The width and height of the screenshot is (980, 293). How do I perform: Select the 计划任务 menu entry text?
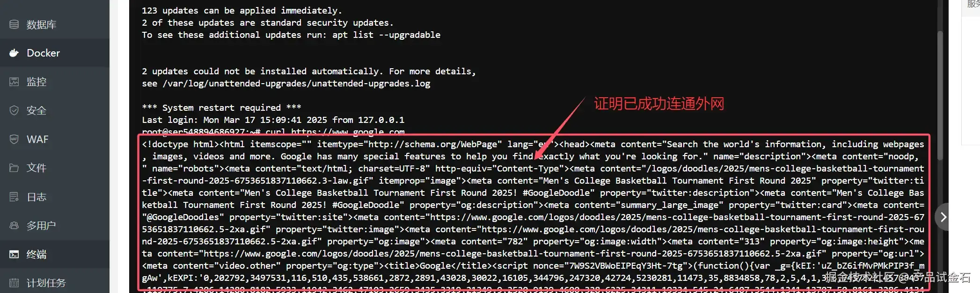[x=46, y=283]
